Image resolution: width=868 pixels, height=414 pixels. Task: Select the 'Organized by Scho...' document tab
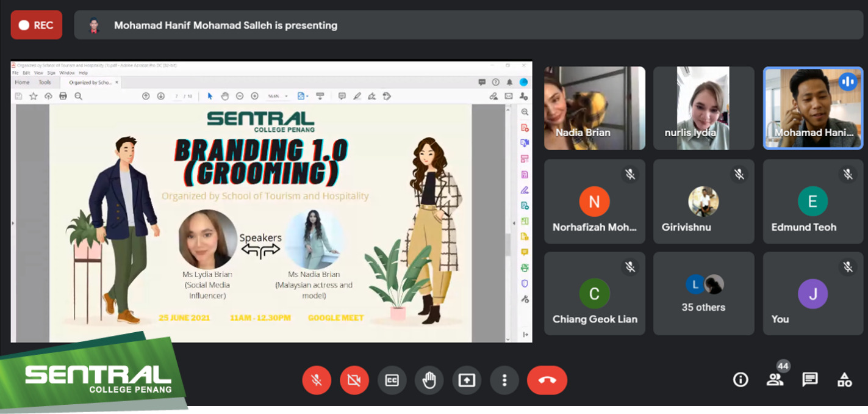pyautogui.click(x=90, y=82)
